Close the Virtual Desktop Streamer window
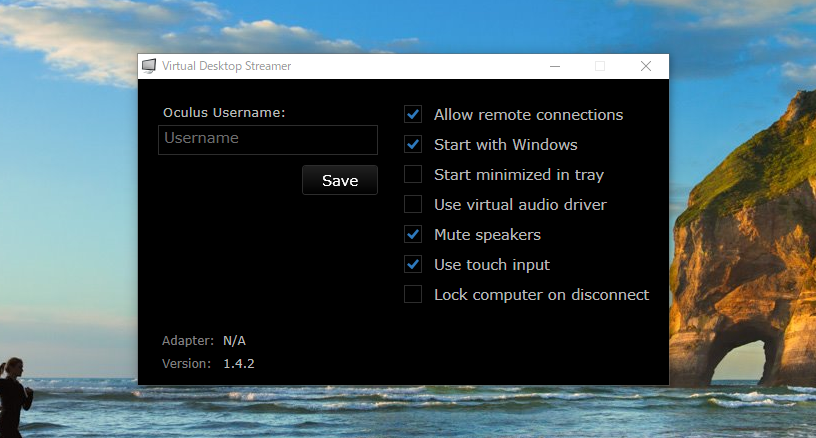Viewport: 816px width, 438px height. click(x=646, y=66)
